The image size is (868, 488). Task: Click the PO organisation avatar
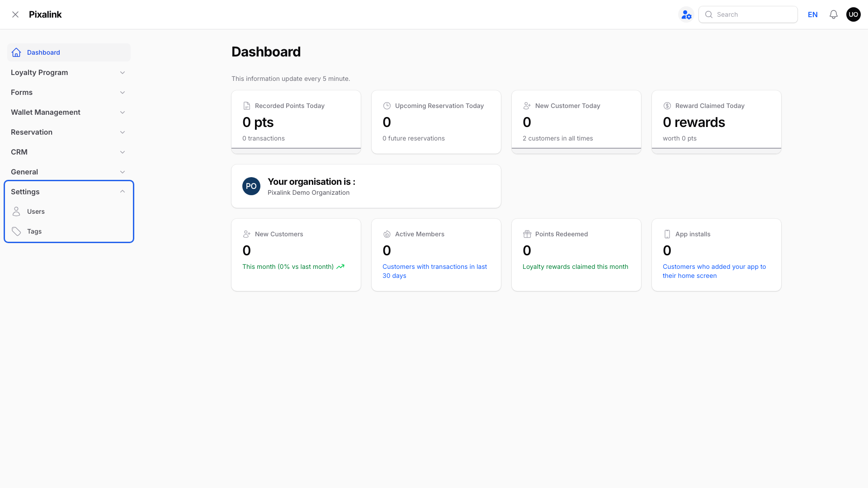point(251,186)
